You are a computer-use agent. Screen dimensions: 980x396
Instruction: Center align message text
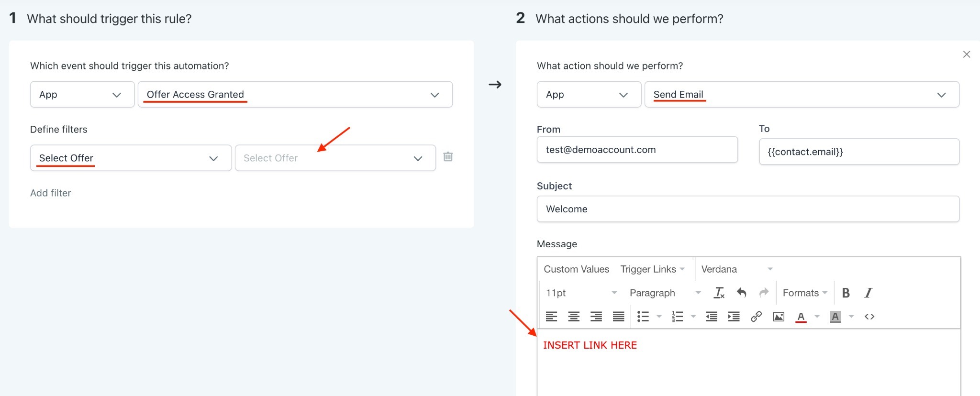click(x=574, y=317)
